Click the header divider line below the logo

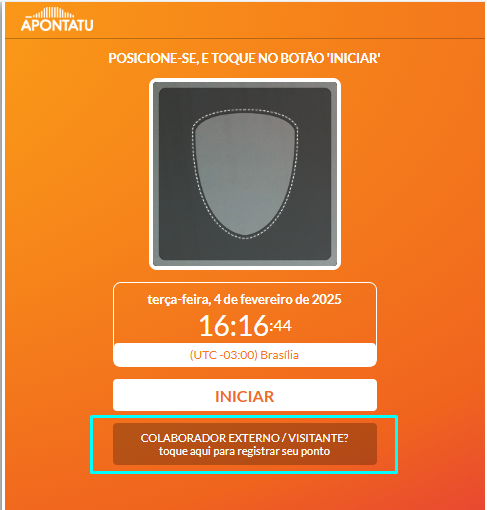pyautogui.click(x=245, y=39)
